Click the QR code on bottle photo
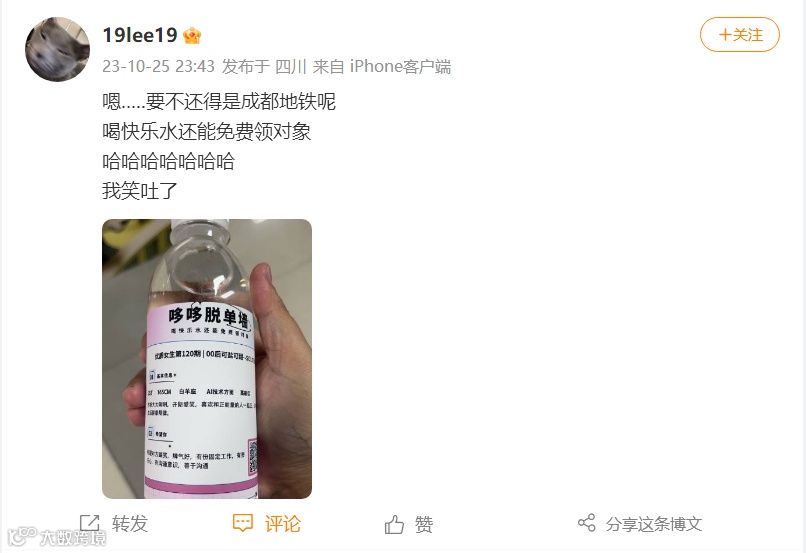This screenshot has height=553, width=806. pyautogui.click(x=252, y=456)
